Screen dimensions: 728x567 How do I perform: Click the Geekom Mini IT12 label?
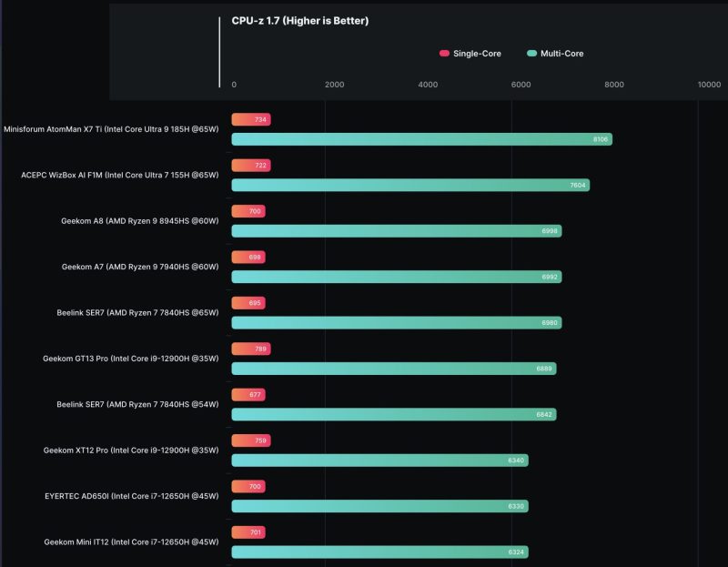pyautogui.click(x=131, y=542)
